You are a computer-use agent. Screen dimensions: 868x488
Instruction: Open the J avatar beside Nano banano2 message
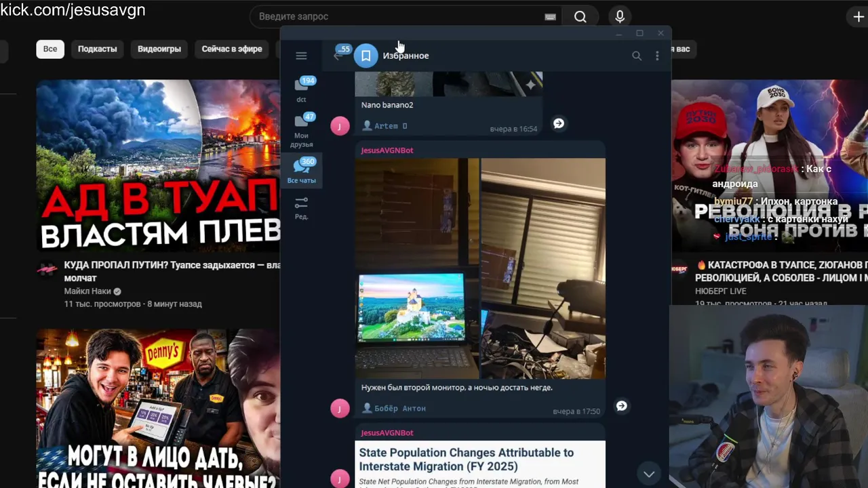(340, 125)
